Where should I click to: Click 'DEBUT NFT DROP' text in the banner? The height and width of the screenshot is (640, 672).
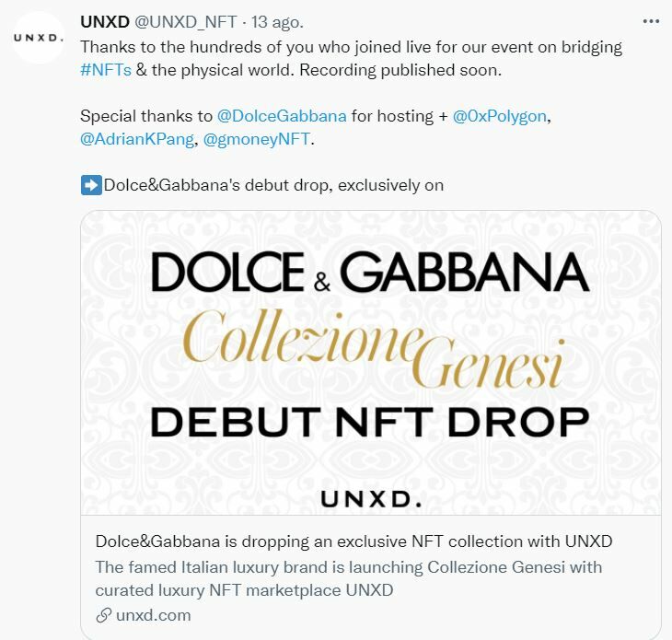[x=369, y=422]
